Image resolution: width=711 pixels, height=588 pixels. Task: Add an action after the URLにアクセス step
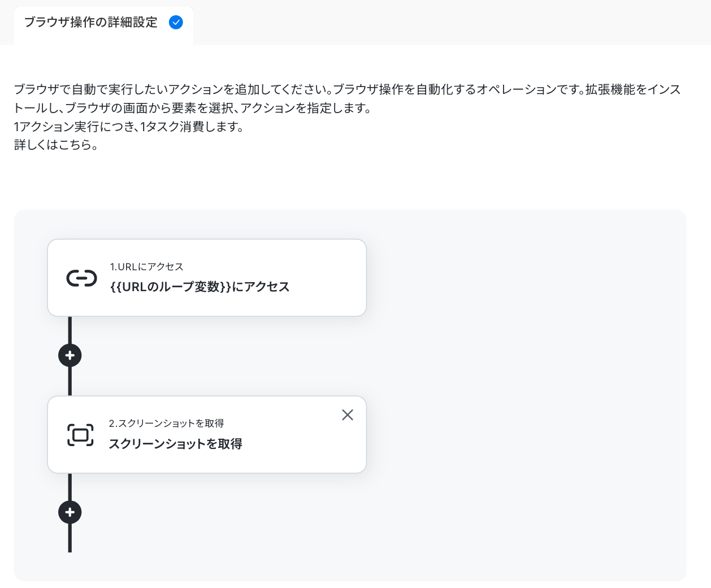click(70, 356)
